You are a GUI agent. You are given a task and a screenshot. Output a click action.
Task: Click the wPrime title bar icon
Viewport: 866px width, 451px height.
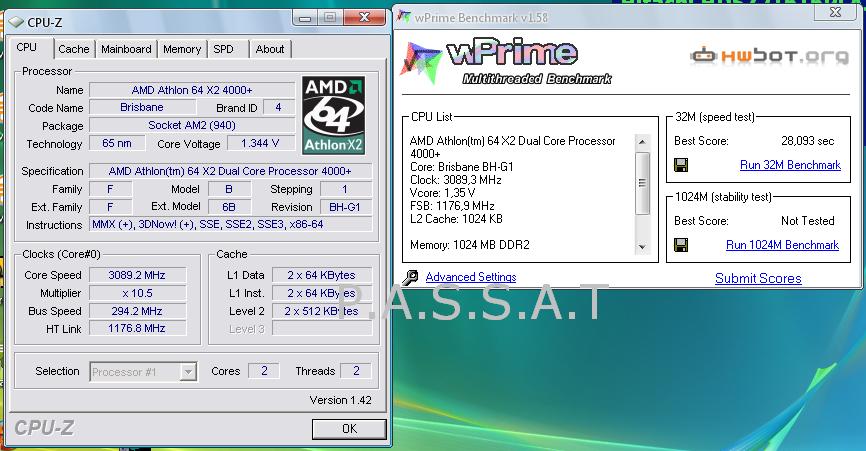click(x=404, y=17)
